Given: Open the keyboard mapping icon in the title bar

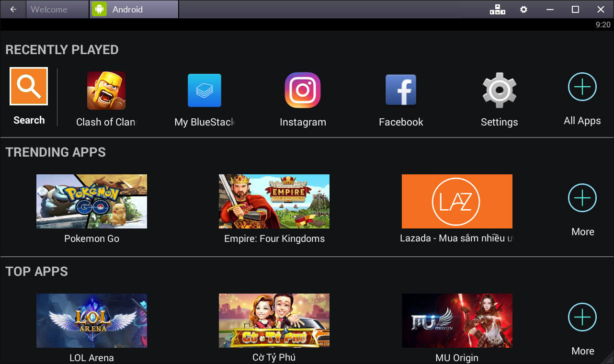Looking at the screenshot, I should click(498, 9).
